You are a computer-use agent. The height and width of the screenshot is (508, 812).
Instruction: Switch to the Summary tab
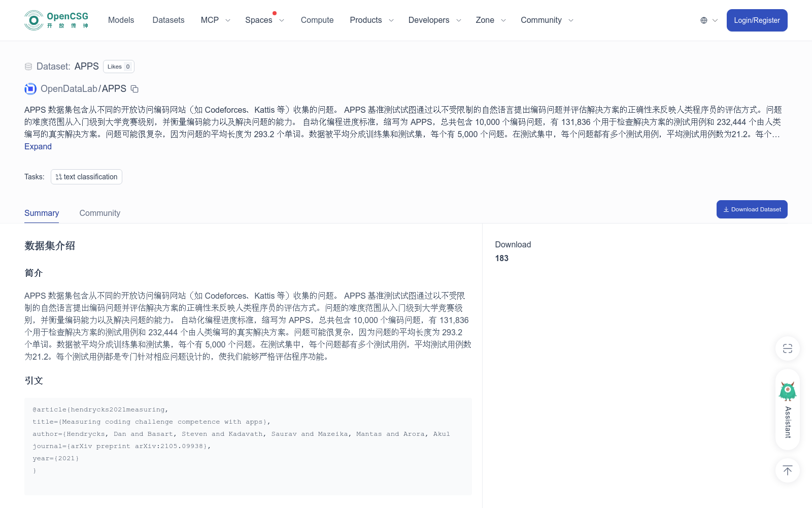[x=42, y=213]
